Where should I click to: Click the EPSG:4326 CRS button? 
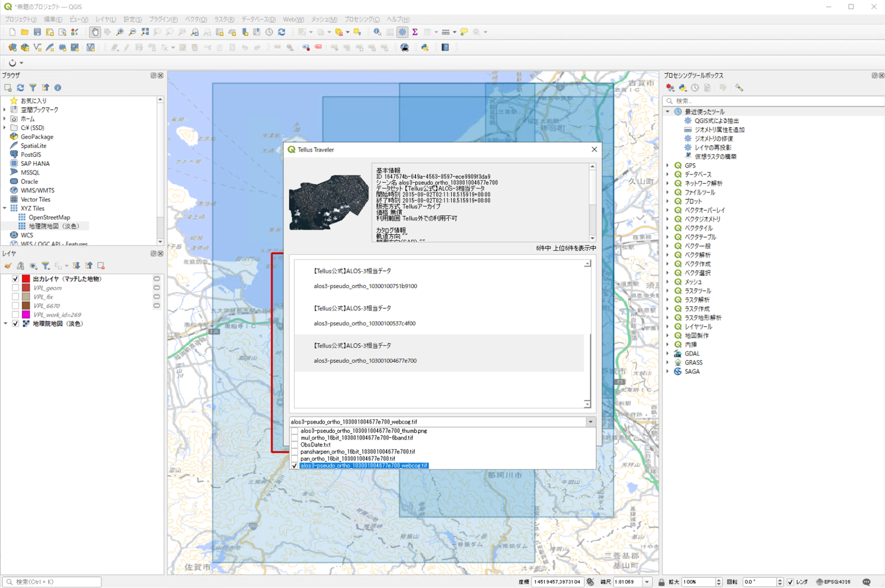tap(834, 582)
